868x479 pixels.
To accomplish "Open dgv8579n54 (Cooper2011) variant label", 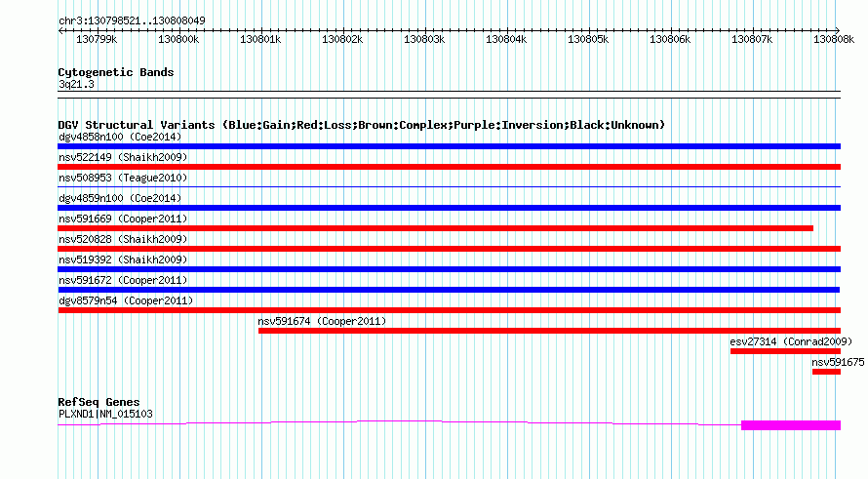I will (x=126, y=300).
